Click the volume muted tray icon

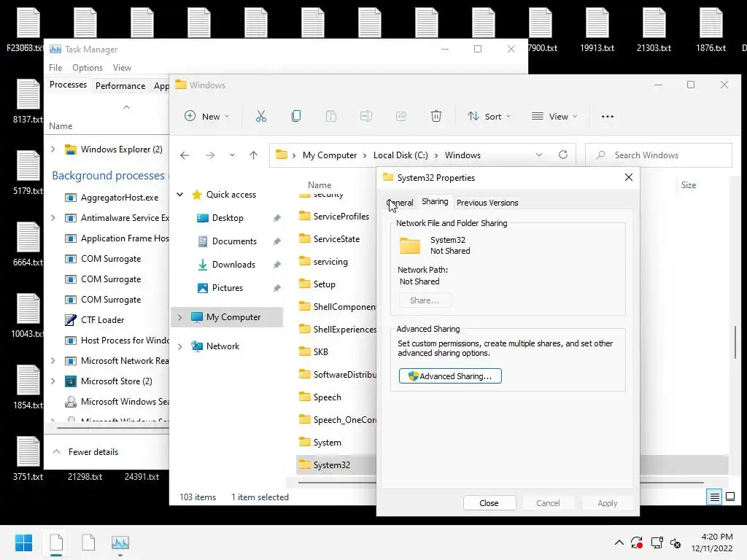676,542
